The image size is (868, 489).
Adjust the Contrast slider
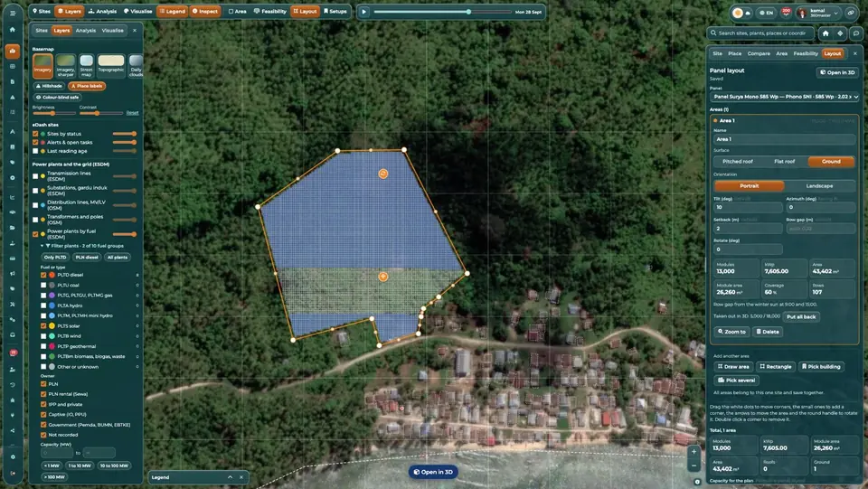point(100,113)
